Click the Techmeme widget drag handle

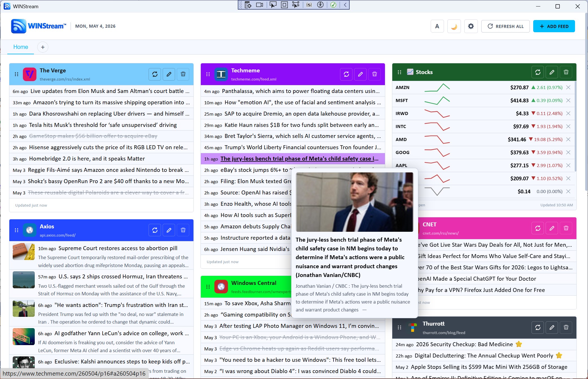[x=208, y=74]
